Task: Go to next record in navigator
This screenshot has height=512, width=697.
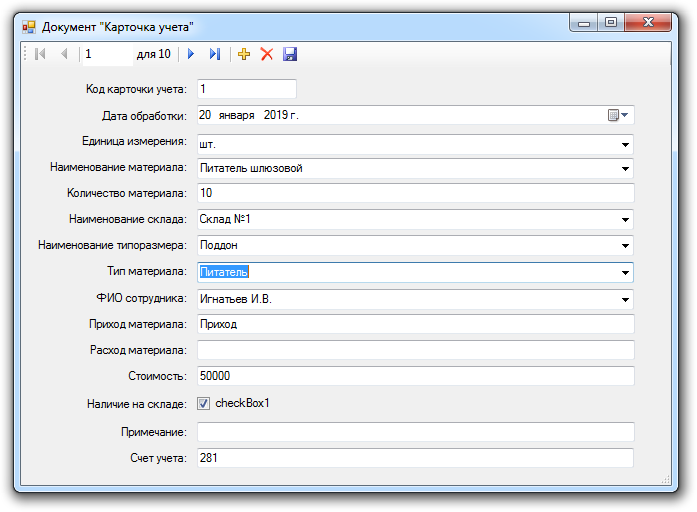Action: click(191, 54)
